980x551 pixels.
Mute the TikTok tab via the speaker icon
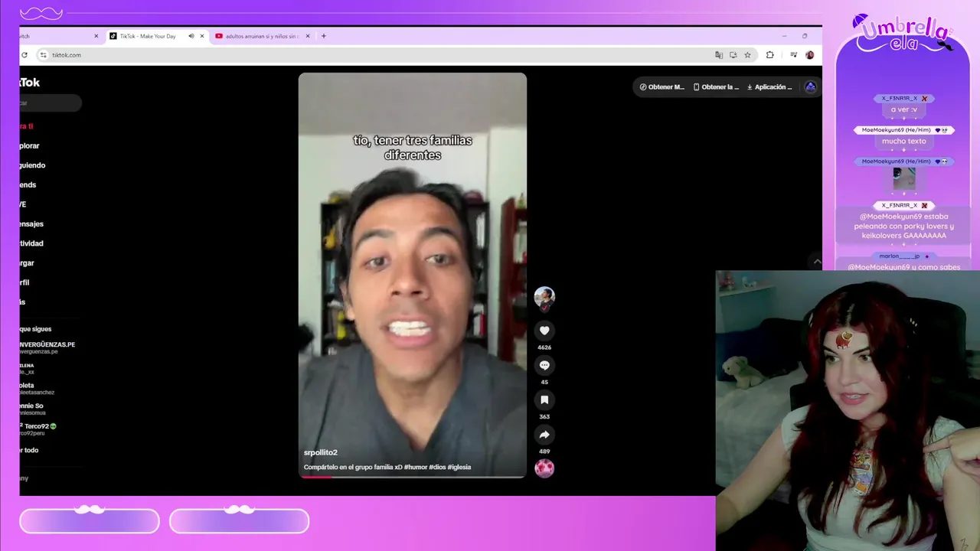click(x=191, y=36)
